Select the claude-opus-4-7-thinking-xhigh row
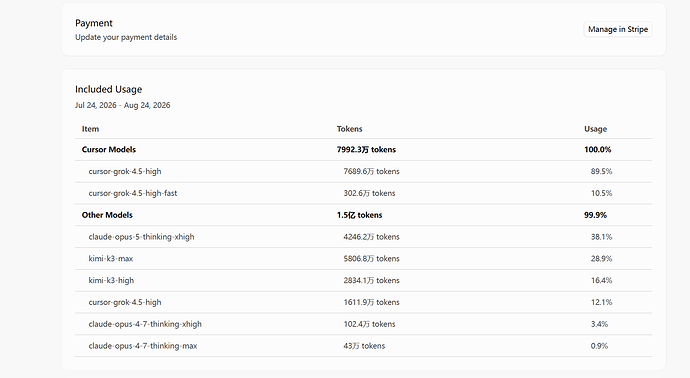The image size is (690, 378). coord(363,324)
